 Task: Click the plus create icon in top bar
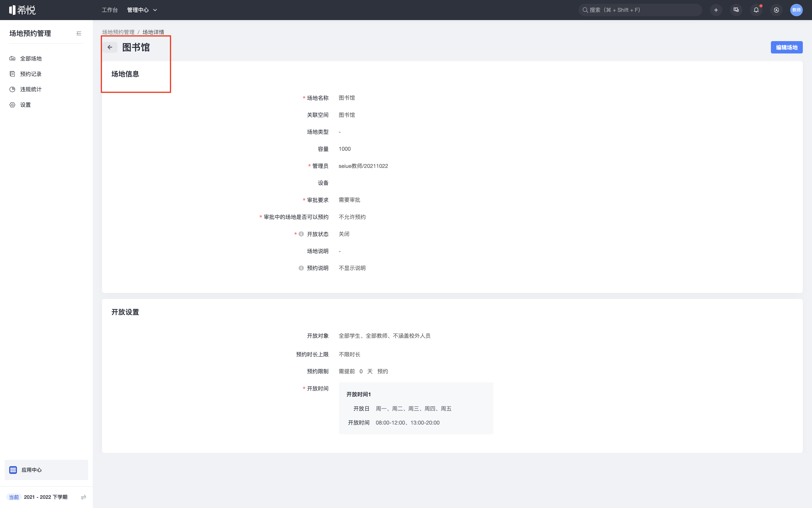(716, 10)
